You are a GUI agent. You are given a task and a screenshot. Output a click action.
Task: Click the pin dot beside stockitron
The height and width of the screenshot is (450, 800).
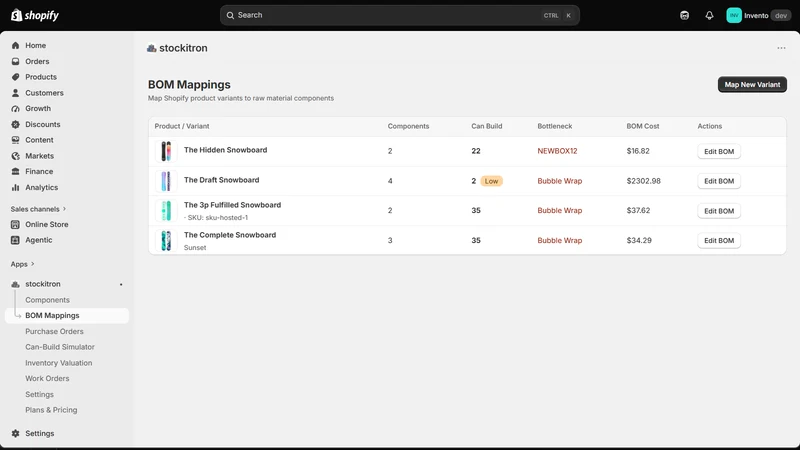tap(121, 284)
